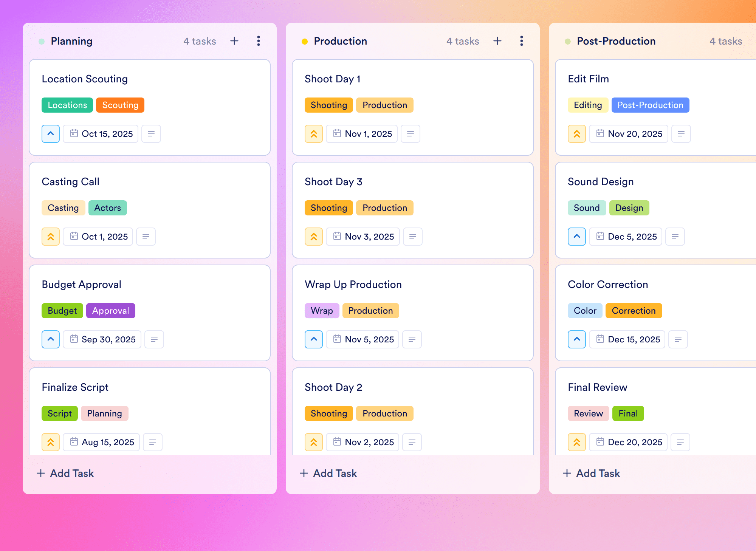Open date picker showing Oct 15, 2025
Screen dimensions: 756x551
[101, 134]
